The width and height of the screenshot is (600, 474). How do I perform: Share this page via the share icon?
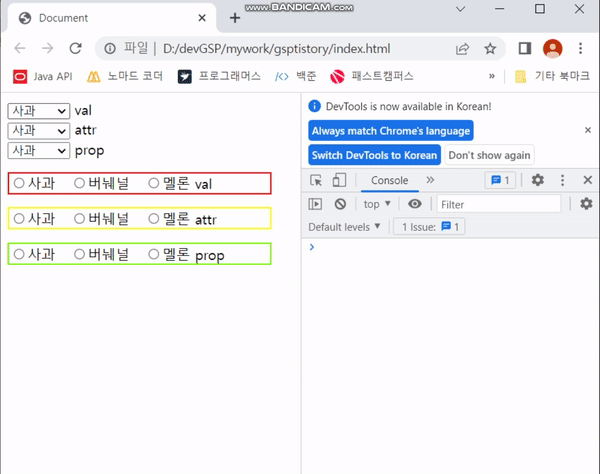click(x=462, y=49)
